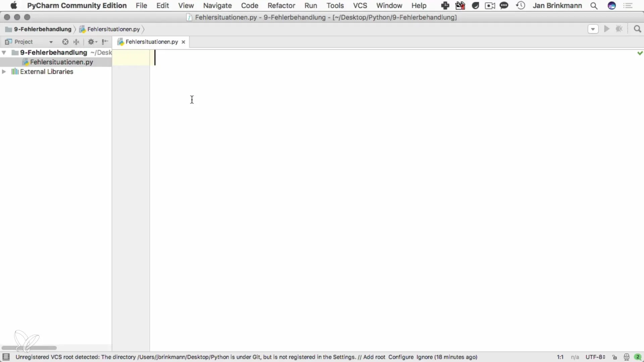This screenshot has width=644, height=362.
Task: Click the green inspection checkmark indicator
Action: (x=640, y=53)
